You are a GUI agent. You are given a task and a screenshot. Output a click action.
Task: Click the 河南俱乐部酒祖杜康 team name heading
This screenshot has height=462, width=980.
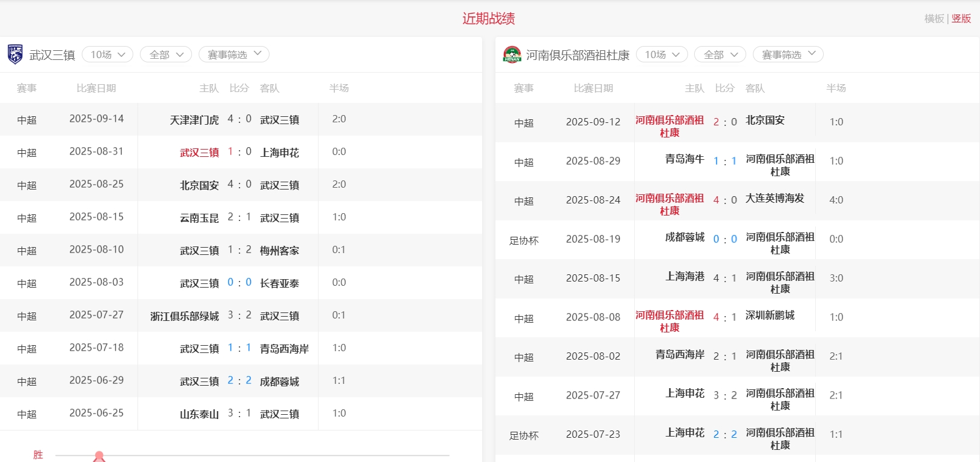pyautogui.click(x=577, y=55)
